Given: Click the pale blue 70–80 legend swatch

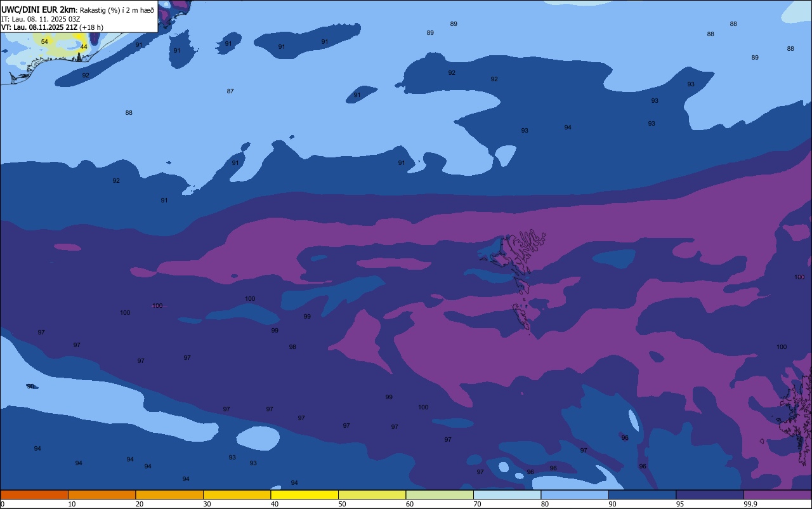Looking at the screenshot, I should [507, 494].
